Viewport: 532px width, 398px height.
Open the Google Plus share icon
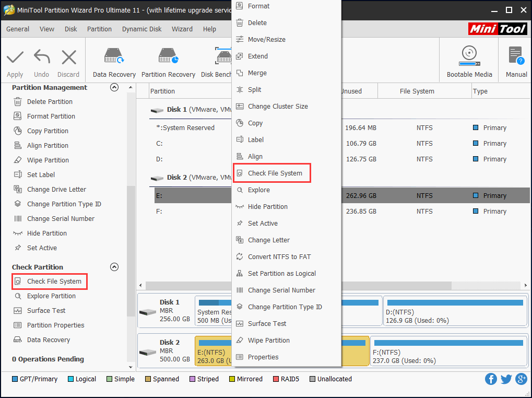coord(521,379)
